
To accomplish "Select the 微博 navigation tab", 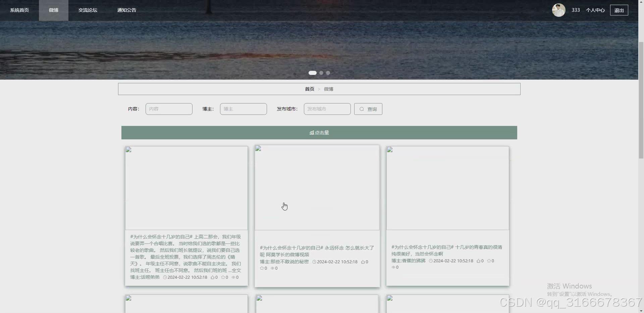I will pyautogui.click(x=54, y=10).
